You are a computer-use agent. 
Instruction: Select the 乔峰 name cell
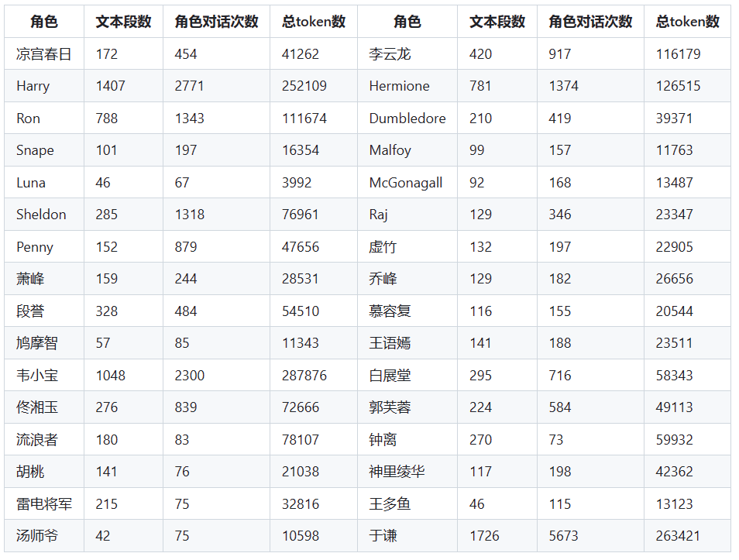pyautogui.click(x=407, y=279)
